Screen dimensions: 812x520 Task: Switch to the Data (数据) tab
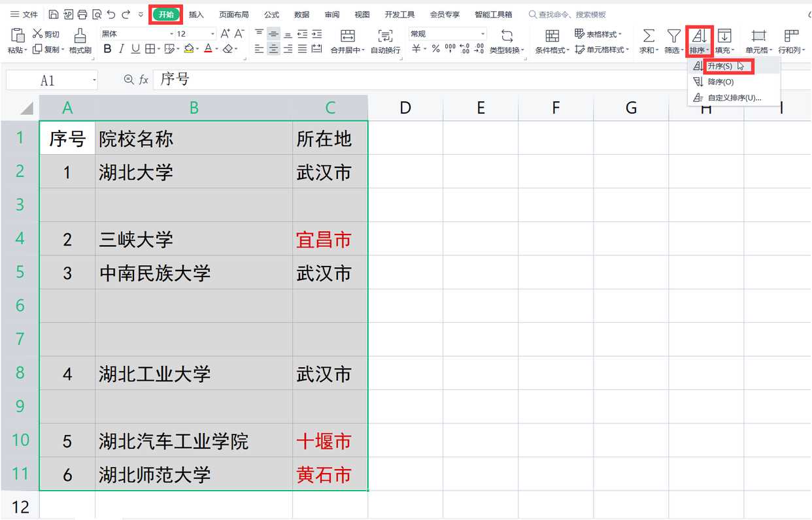pos(301,14)
